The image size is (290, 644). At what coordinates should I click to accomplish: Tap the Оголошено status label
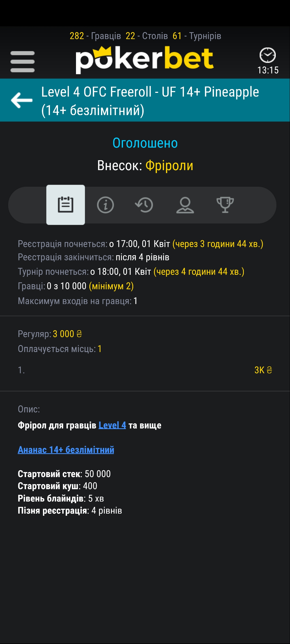click(145, 143)
